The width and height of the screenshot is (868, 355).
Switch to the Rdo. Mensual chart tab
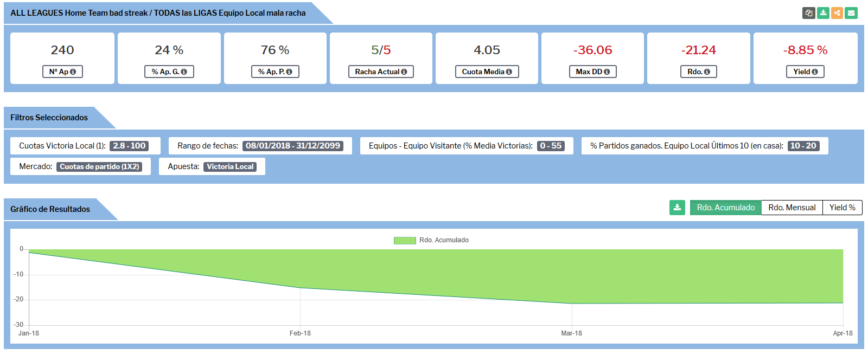pyautogui.click(x=792, y=208)
